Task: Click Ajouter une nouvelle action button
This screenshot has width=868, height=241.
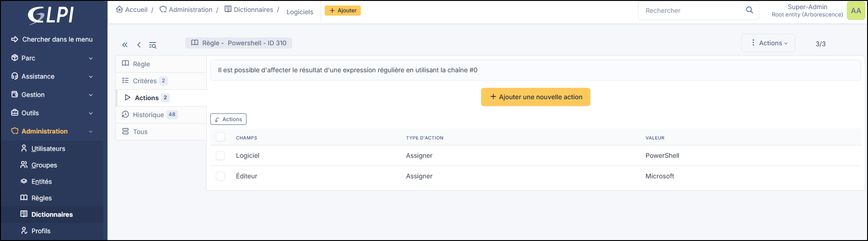Action: pos(536,97)
